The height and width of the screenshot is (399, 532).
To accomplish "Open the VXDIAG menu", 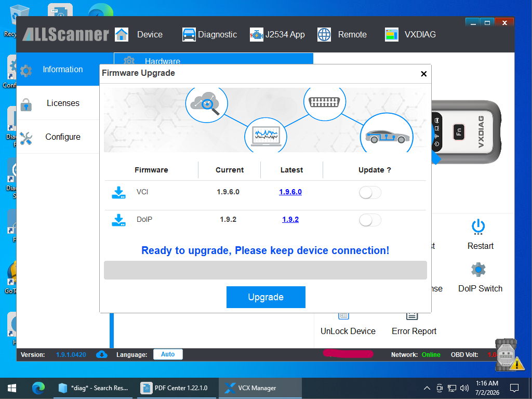I will point(420,35).
